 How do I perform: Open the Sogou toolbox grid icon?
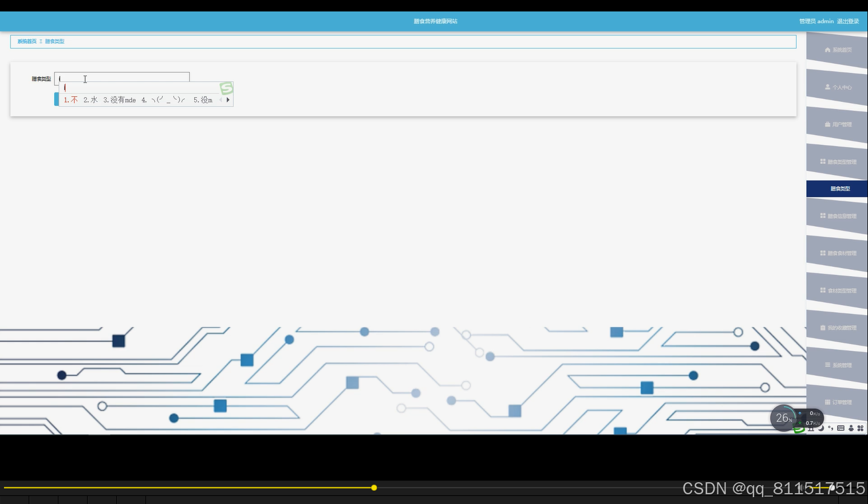pos(860,428)
